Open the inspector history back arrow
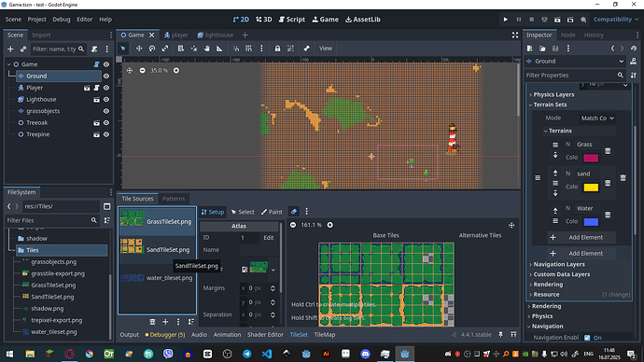This screenshot has height=362, width=644. coord(612,49)
